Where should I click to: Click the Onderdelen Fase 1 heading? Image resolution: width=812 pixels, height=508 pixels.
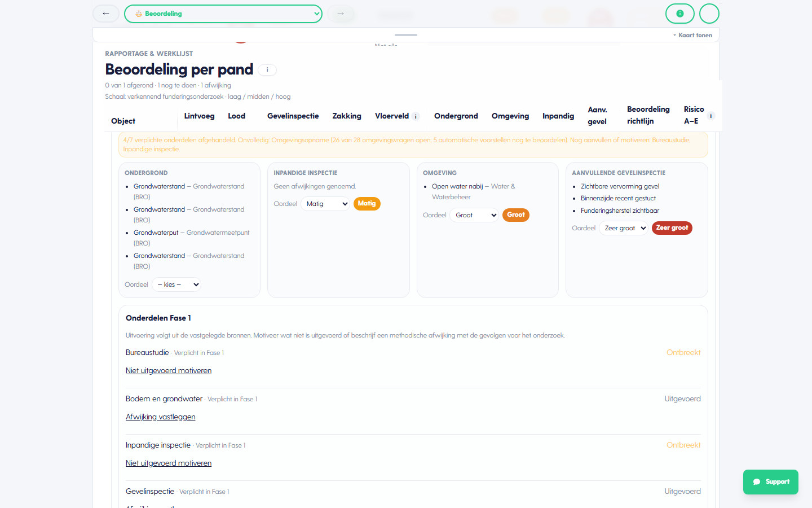158,318
